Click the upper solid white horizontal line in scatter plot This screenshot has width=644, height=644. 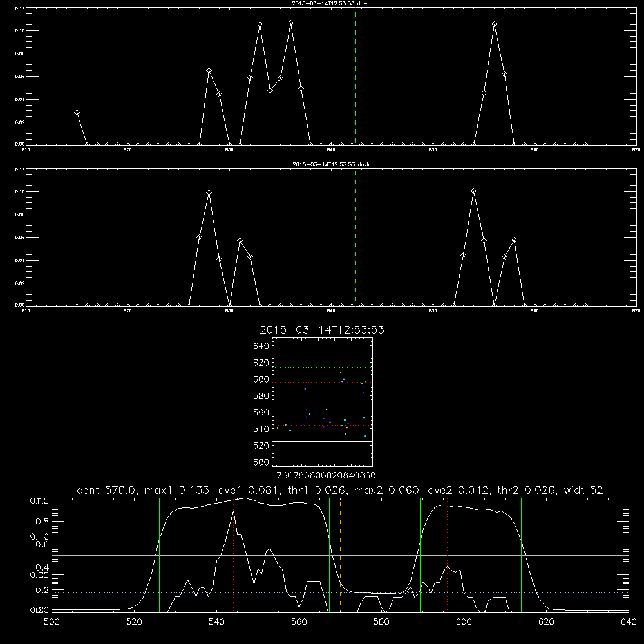(x=322, y=363)
